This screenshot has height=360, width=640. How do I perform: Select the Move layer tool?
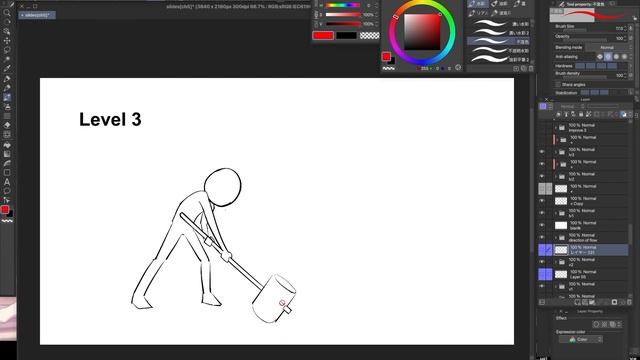tap(7, 41)
